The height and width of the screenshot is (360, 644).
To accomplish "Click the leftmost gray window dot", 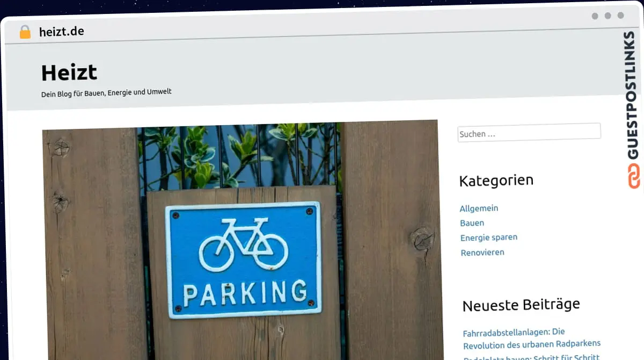I will click(595, 16).
